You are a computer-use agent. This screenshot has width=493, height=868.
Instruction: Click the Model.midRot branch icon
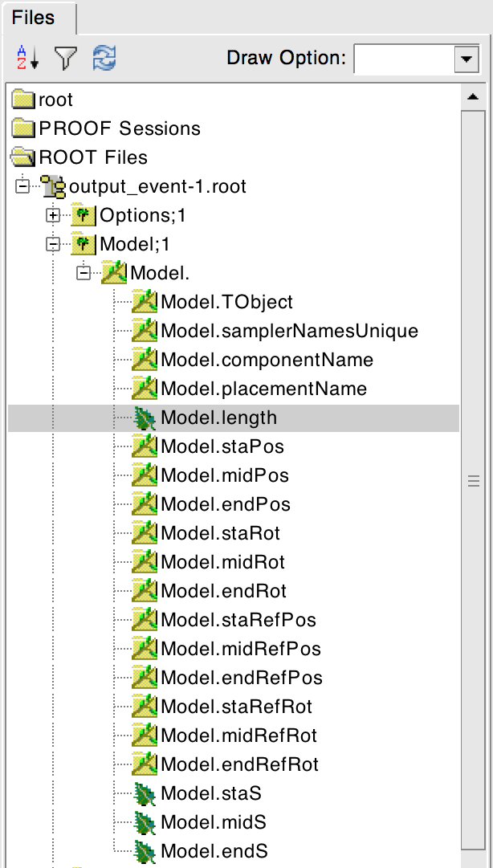[145, 562]
